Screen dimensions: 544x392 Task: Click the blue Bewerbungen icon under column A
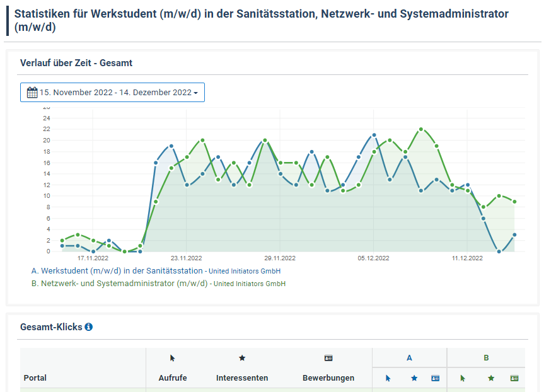click(x=434, y=378)
